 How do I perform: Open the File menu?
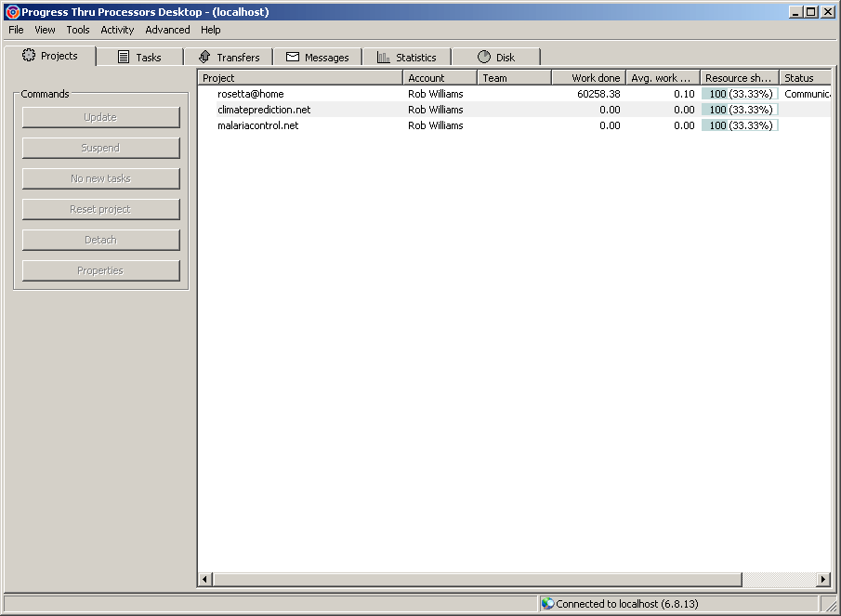click(16, 30)
